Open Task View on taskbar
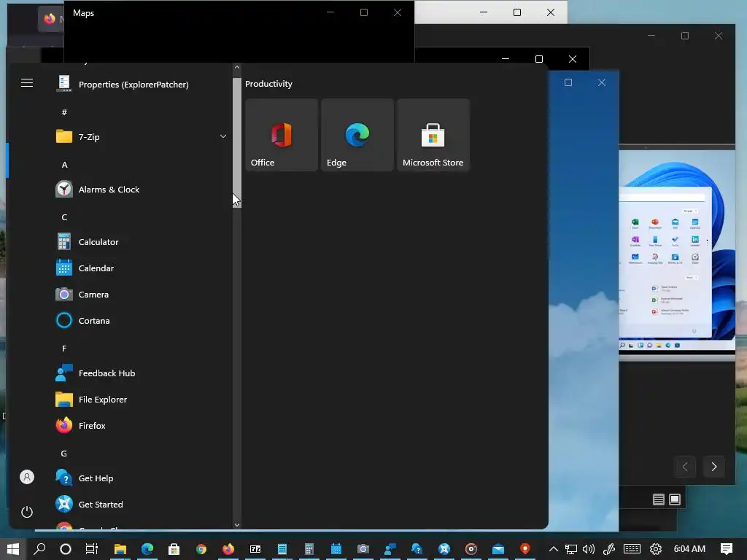 [91, 549]
